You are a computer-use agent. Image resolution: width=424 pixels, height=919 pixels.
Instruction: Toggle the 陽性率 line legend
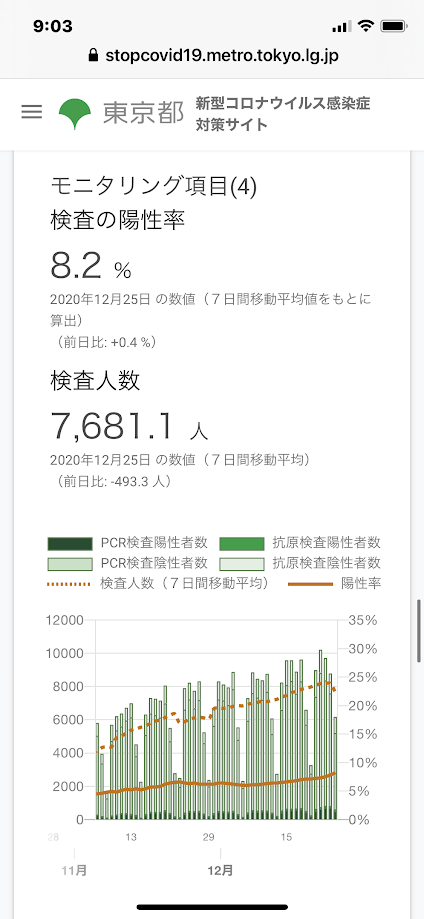pyautogui.click(x=335, y=584)
